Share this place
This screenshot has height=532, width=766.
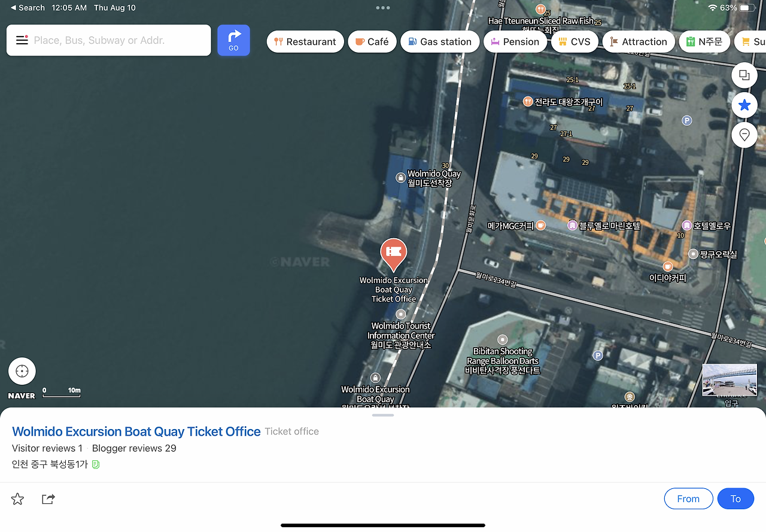[x=48, y=499]
